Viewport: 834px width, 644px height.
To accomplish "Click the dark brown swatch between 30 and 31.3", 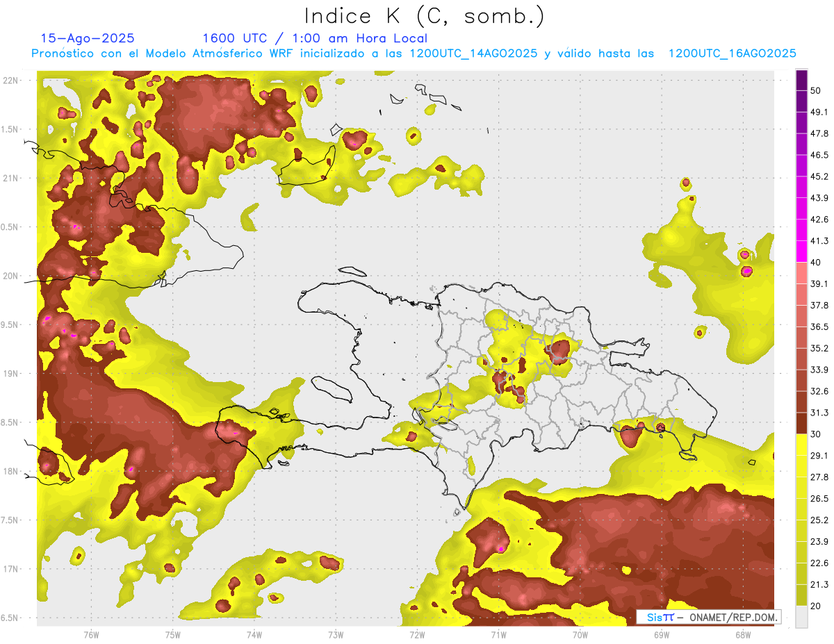I will 801,424.
